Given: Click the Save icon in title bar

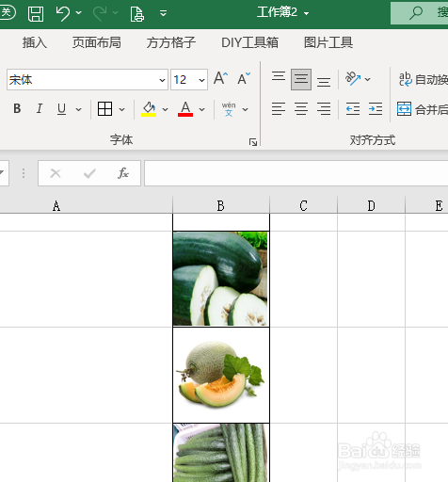Looking at the screenshot, I should pos(36,13).
